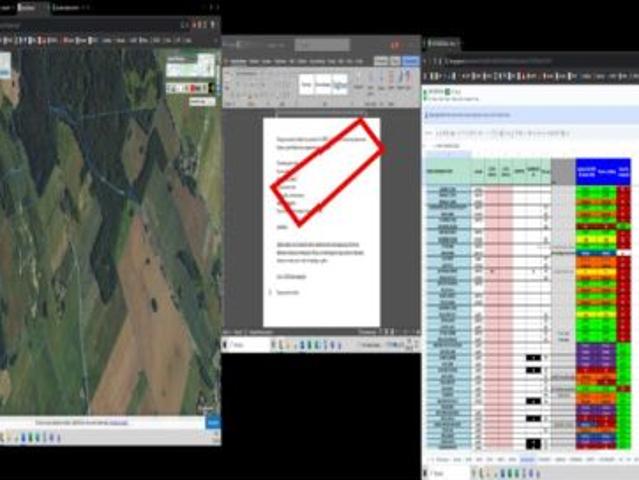Open the first ribbon tab in the Word window
Viewport: 639px width, 480px height.
[x=238, y=62]
